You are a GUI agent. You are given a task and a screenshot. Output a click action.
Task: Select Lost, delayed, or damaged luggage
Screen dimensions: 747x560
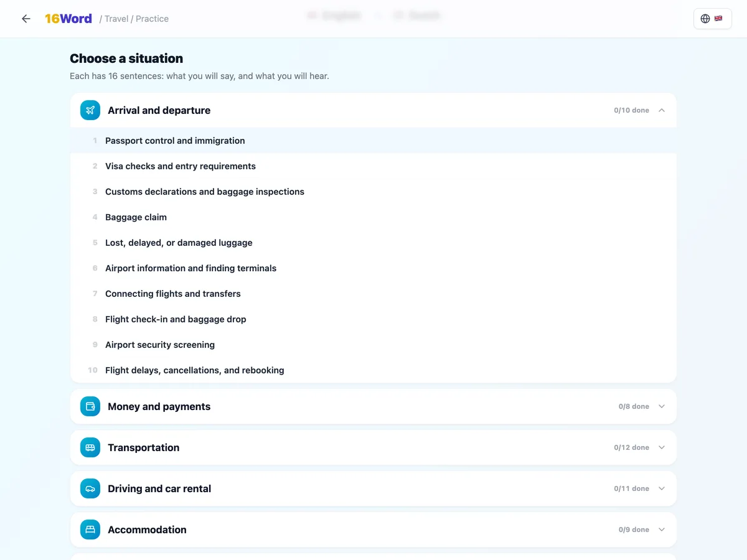pyautogui.click(x=374, y=243)
